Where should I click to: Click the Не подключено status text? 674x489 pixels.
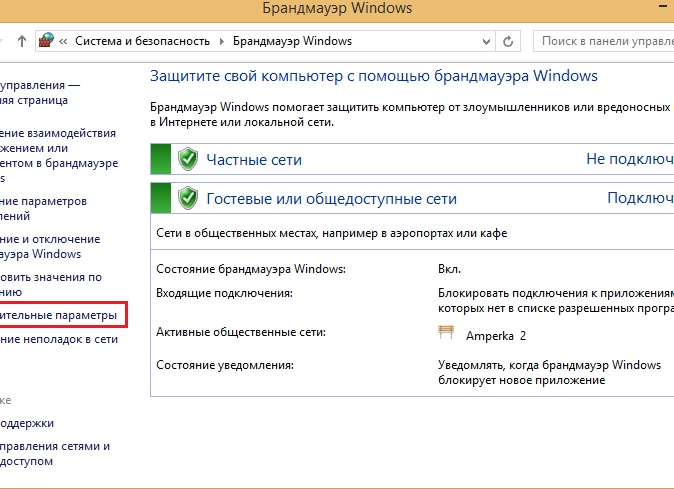630,159
